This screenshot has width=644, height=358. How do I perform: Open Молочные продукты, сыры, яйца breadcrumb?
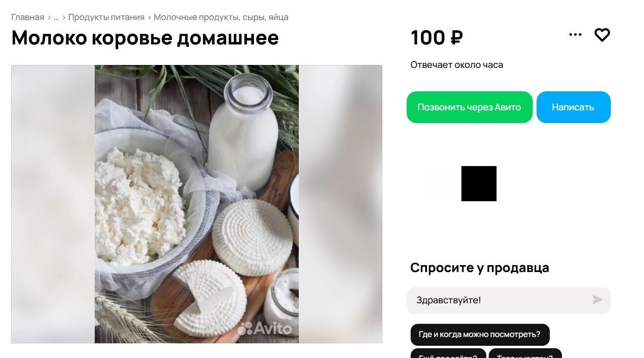pos(221,17)
